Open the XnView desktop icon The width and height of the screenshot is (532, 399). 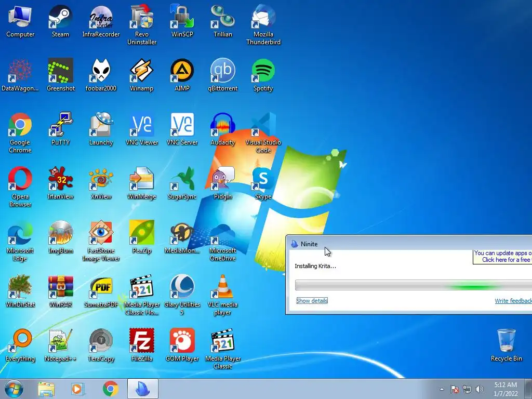[101, 183]
